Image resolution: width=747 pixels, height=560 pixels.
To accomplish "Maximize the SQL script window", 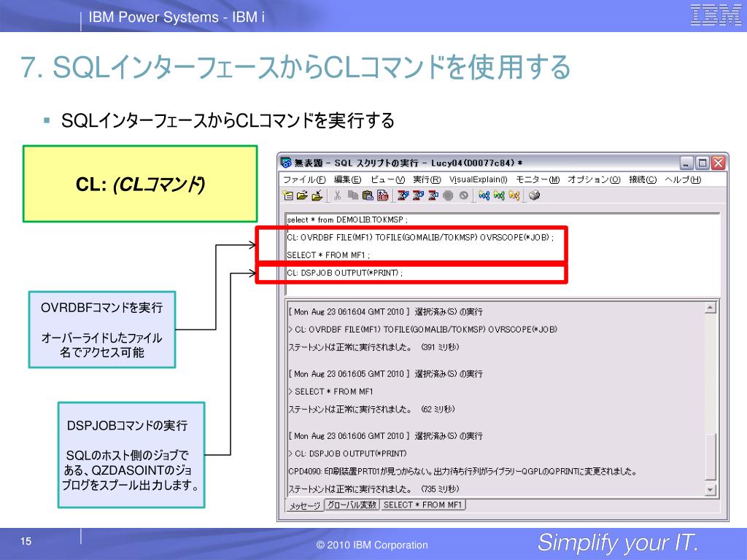I will point(703,163).
